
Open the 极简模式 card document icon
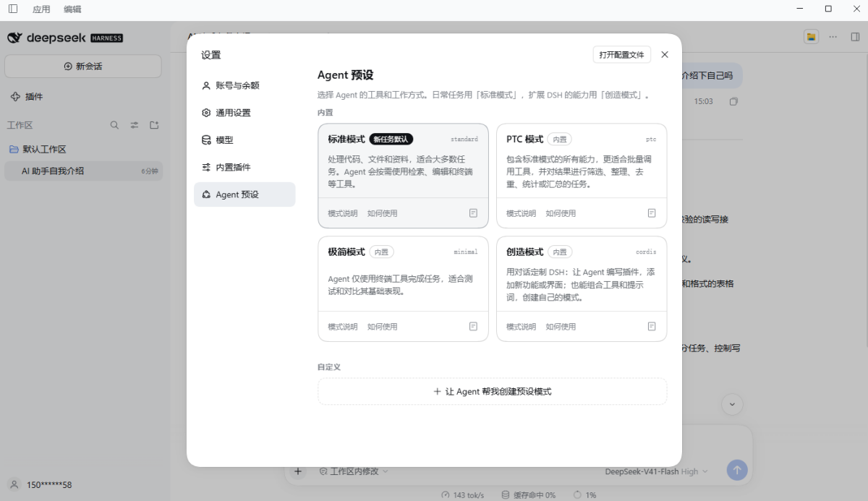pyautogui.click(x=473, y=327)
